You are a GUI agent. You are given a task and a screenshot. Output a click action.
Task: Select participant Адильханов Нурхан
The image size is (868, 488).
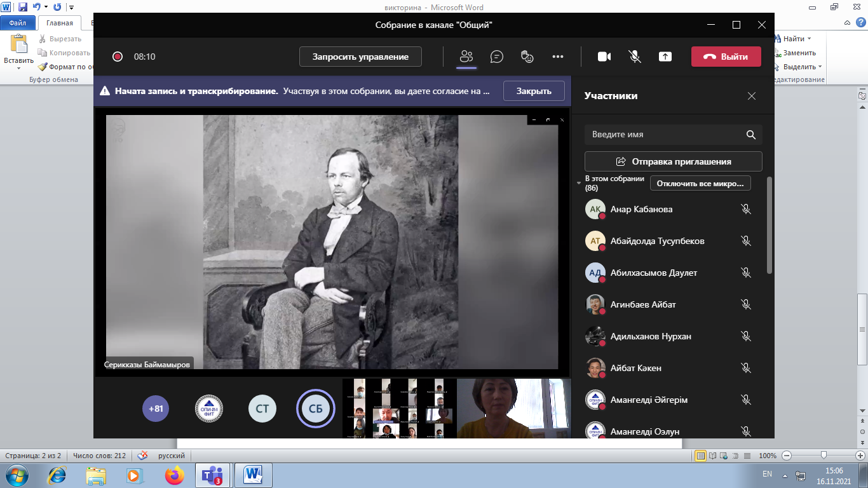[668, 336]
